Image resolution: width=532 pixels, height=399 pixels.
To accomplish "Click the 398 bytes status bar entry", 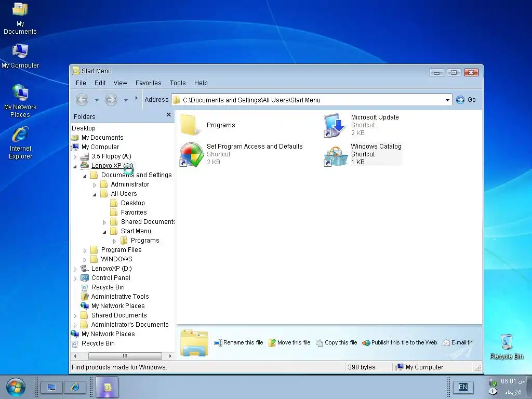I will [362, 367].
